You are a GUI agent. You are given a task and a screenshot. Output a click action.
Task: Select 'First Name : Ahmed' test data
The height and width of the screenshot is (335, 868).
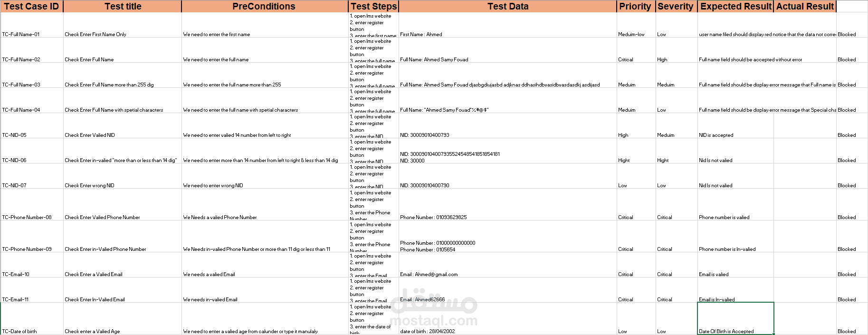click(x=507, y=25)
